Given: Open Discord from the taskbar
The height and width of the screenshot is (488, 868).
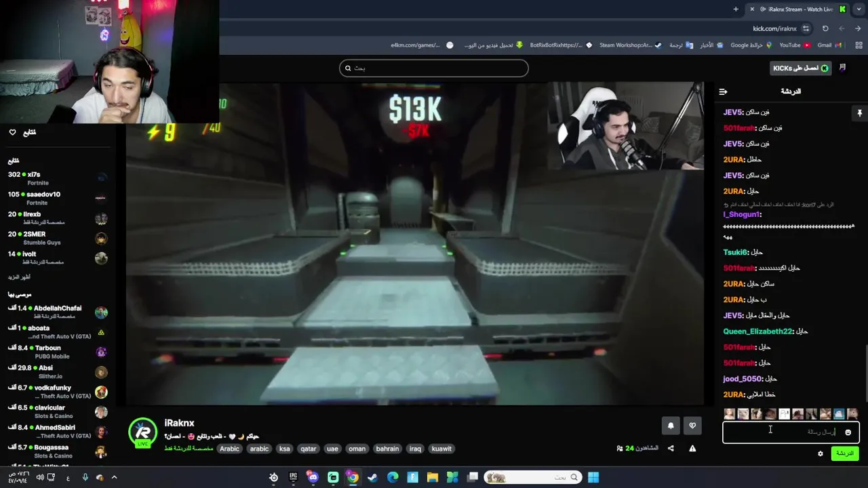Looking at the screenshot, I should pyautogui.click(x=313, y=477).
